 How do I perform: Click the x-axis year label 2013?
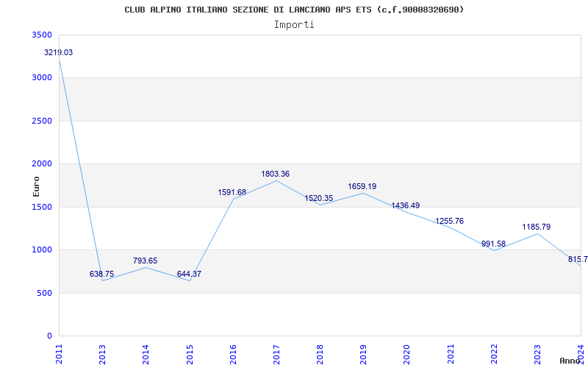tap(103, 355)
